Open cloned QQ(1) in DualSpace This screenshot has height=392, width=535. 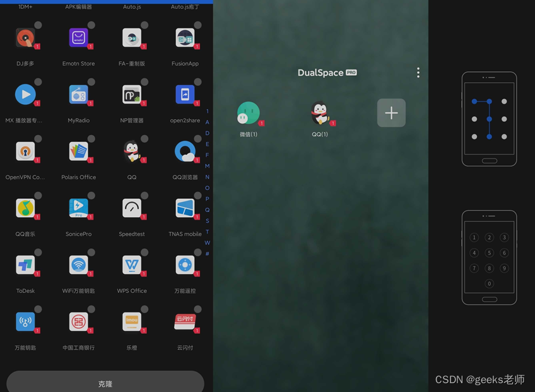(320, 113)
